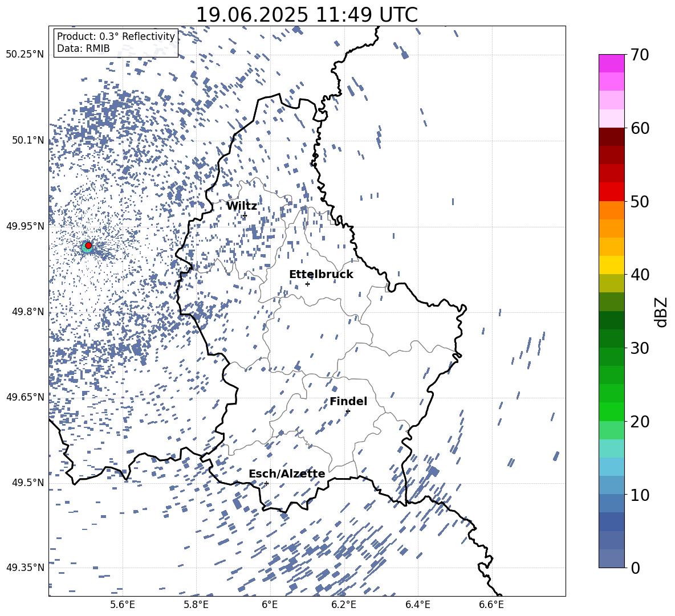Click the Wiltz station cross marker
The image size is (675, 616).
point(245,215)
